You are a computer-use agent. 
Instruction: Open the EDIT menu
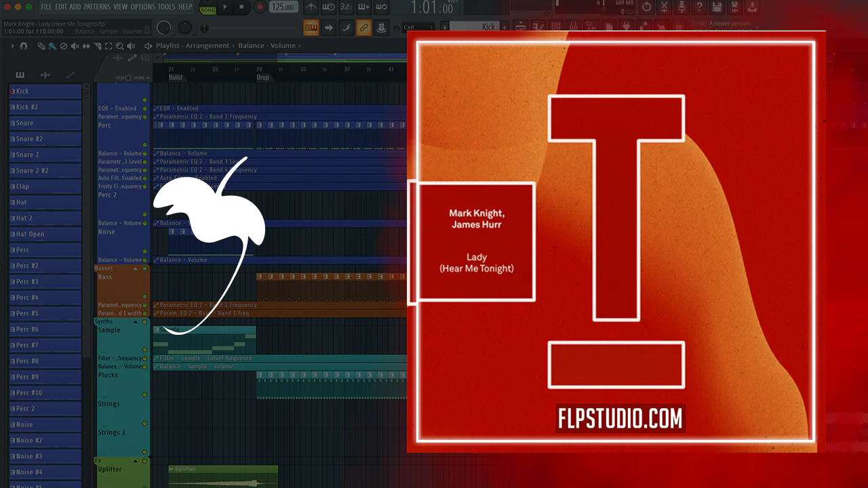(x=61, y=7)
